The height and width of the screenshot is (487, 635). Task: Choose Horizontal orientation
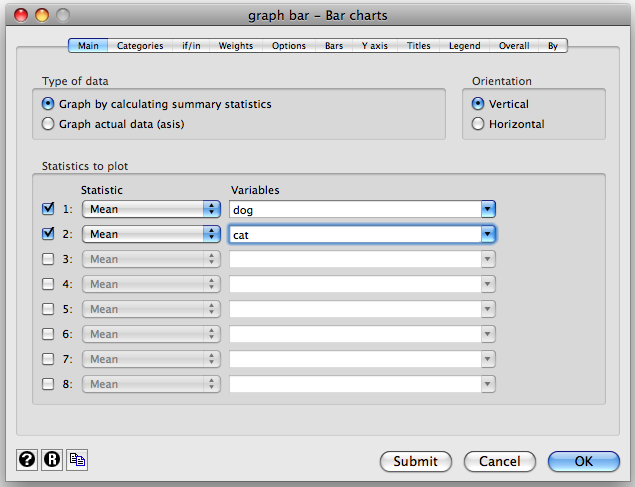[478, 124]
